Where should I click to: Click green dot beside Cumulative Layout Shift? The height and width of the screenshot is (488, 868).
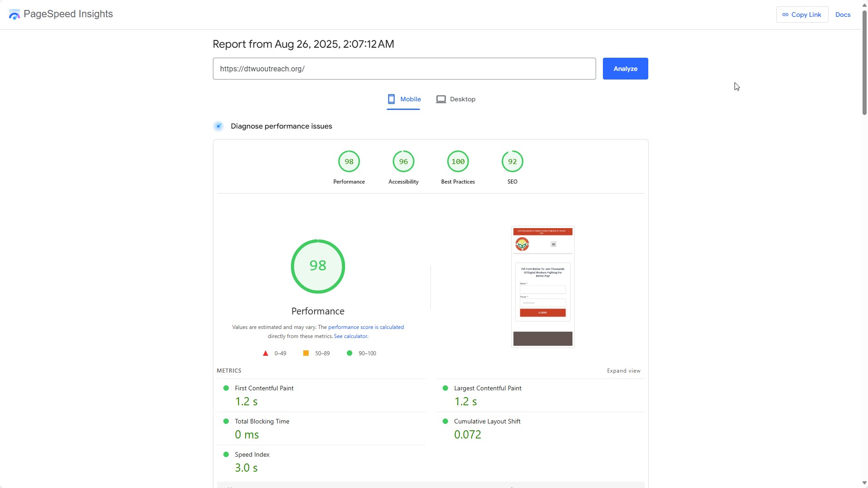[445, 421]
